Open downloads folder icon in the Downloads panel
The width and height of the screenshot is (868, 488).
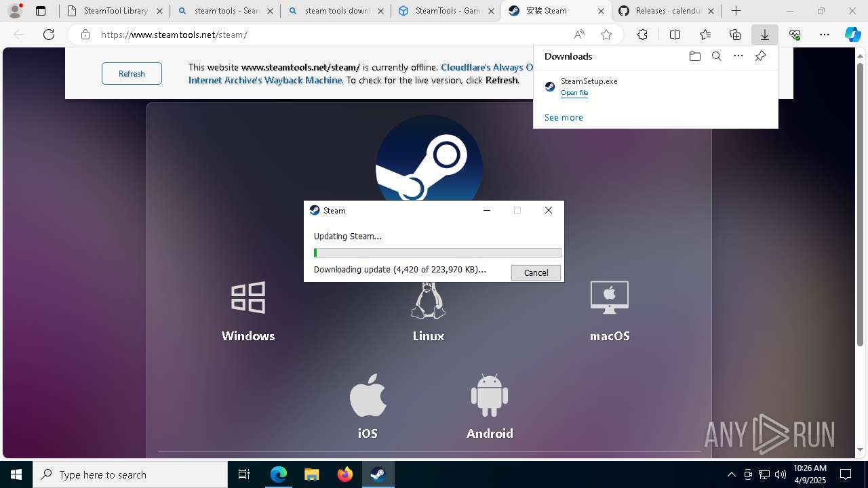pyautogui.click(x=694, y=56)
